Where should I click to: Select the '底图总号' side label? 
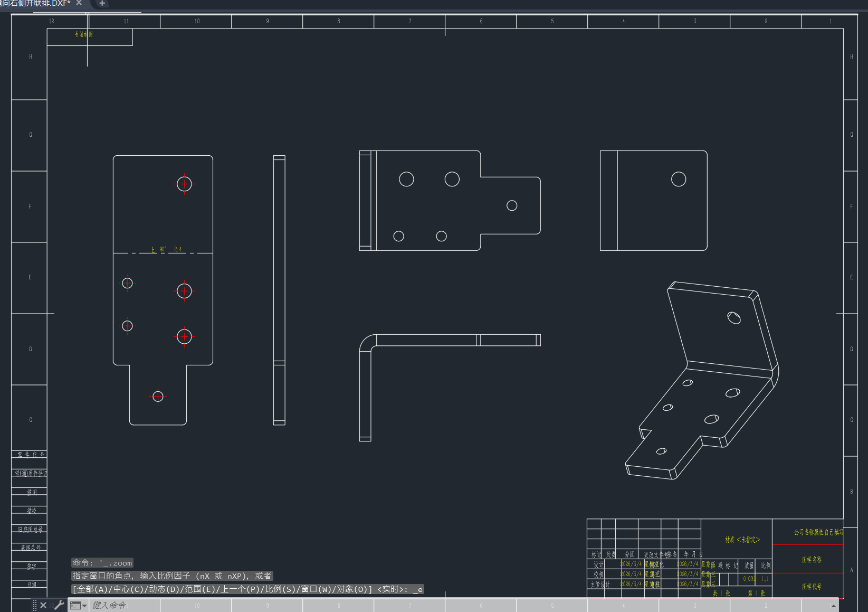(31, 548)
